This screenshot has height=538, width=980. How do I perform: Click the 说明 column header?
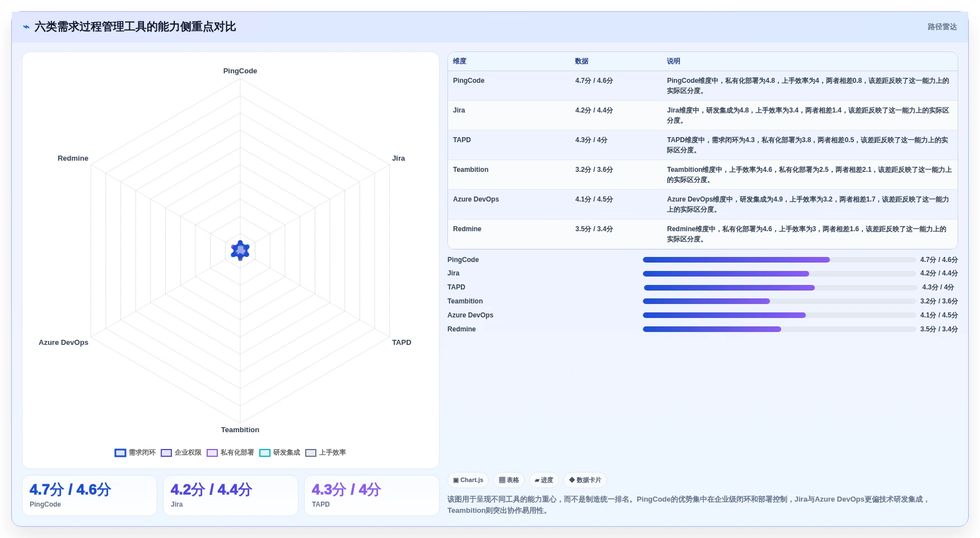tap(674, 61)
